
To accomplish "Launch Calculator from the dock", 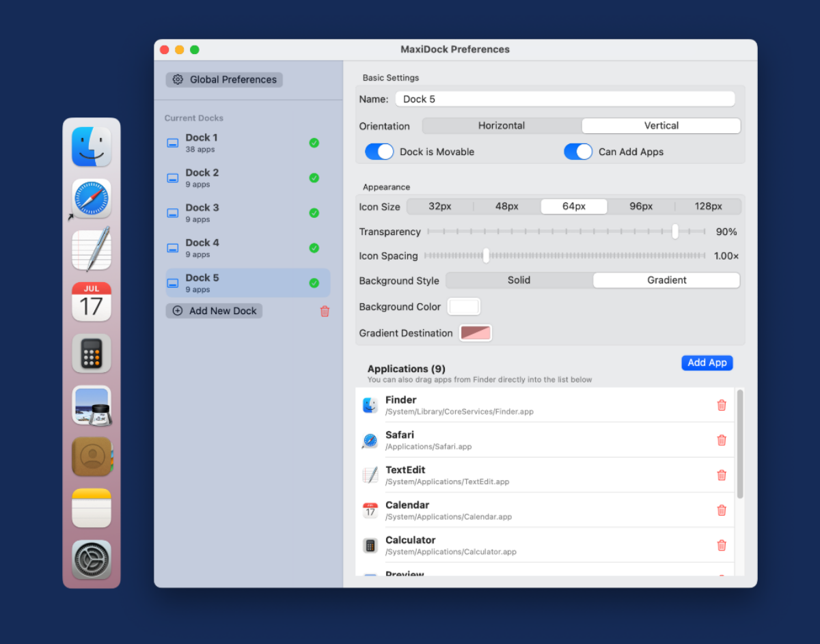I will (92, 353).
